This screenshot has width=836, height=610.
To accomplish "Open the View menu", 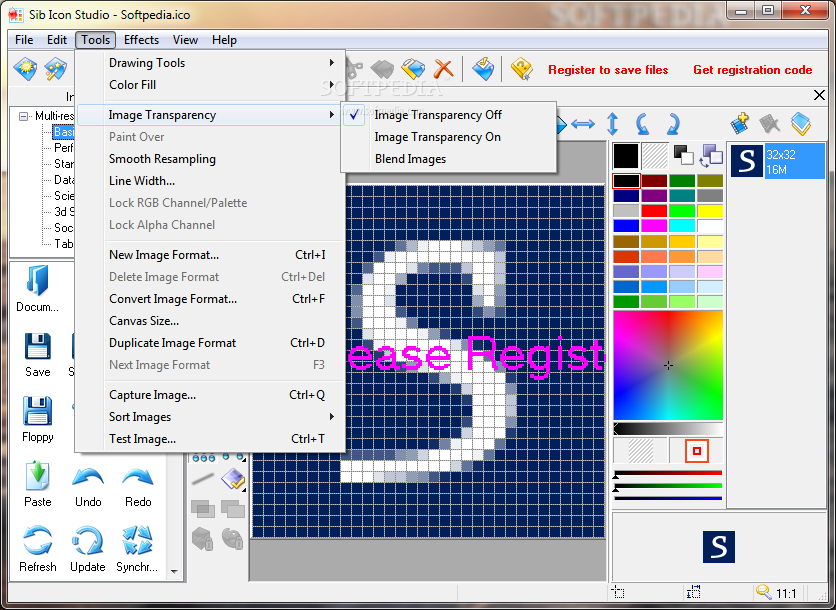I will click(x=185, y=40).
